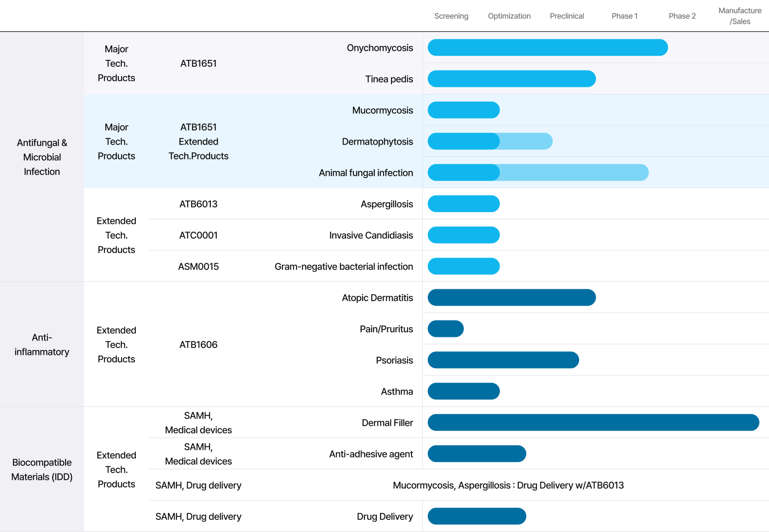
Task: Click the ATC0001 product code
Action: (198, 235)
